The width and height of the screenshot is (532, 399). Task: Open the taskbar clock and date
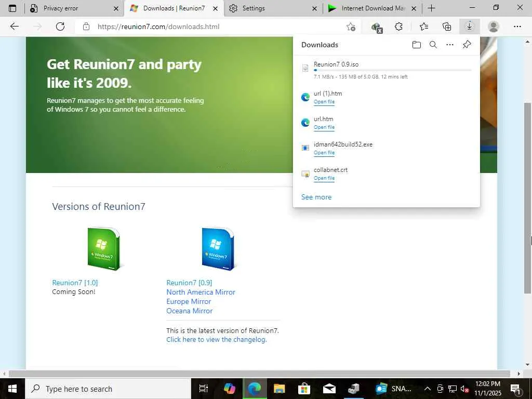(487, 389)
